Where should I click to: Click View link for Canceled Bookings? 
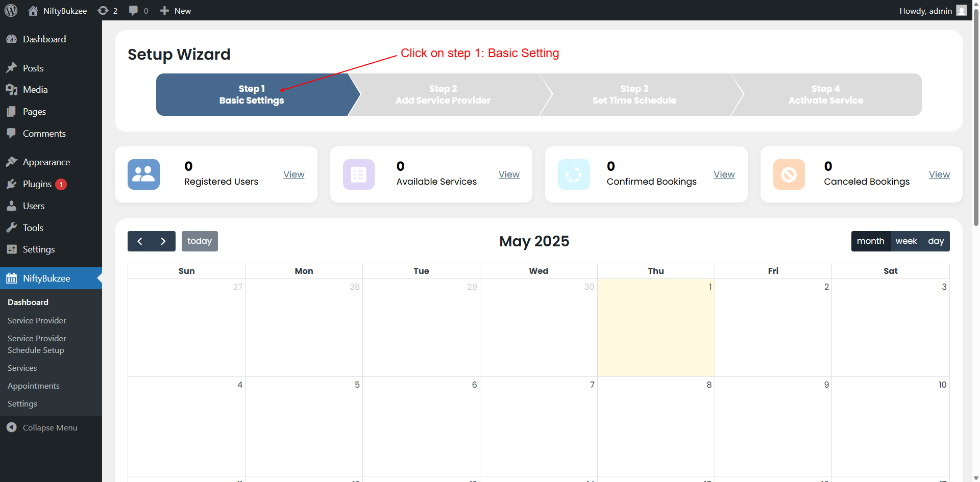[x=939, y=174]
